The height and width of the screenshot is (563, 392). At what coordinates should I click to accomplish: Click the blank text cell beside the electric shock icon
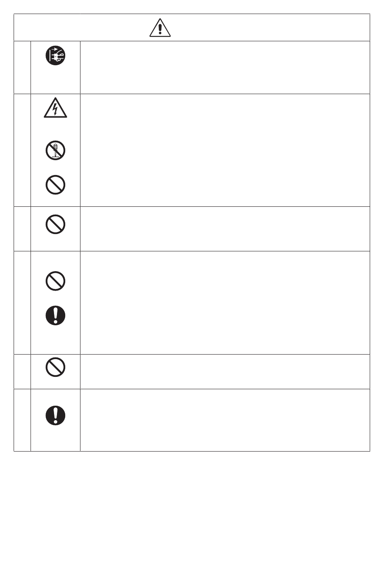[x=225, y=150]
